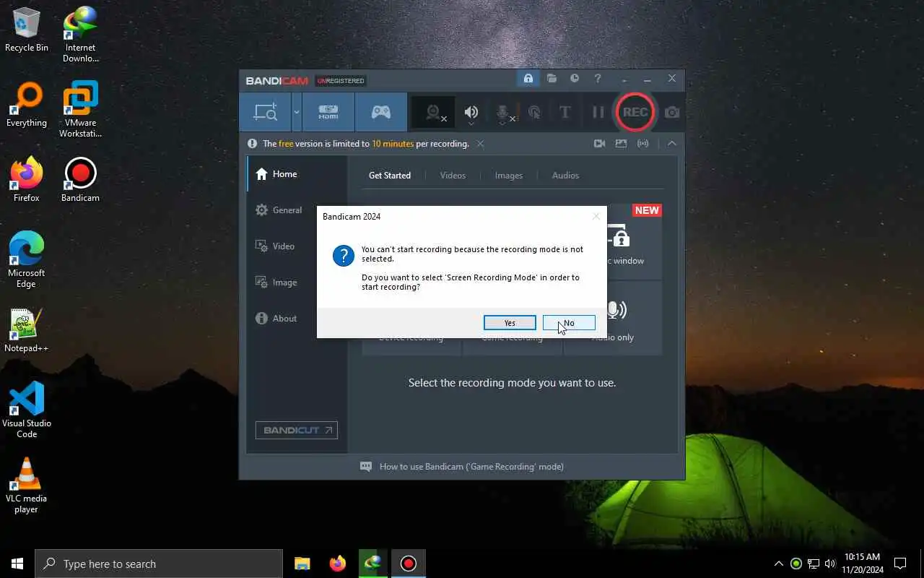
Task: Open File Explorer from the taskbar
Action: click(302, 564)
